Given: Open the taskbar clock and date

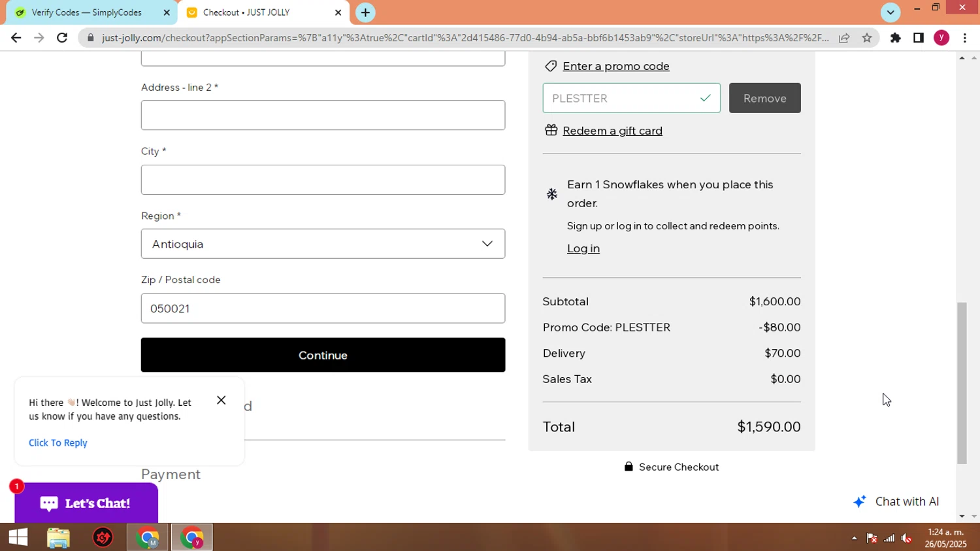Looking at the screenshot, I should click(x=945, y=538).
